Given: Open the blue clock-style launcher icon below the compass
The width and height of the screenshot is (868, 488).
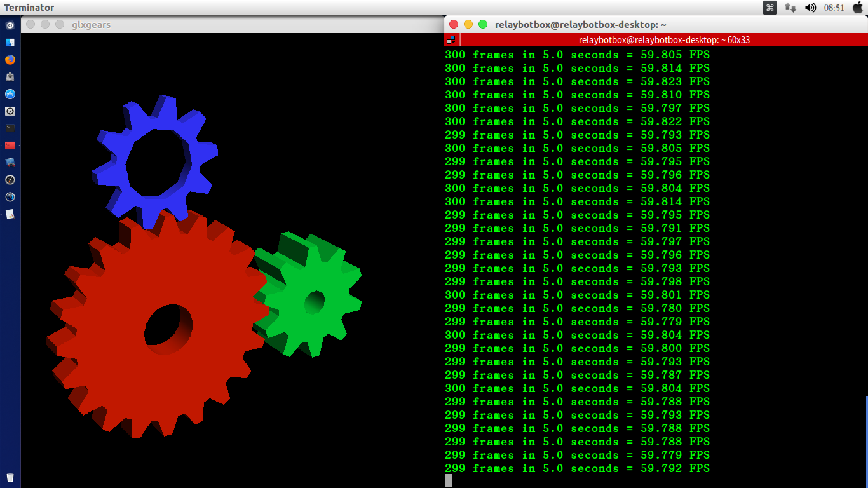Looking at the screenshot, I should pyautogui.click(x=10, y=197).
